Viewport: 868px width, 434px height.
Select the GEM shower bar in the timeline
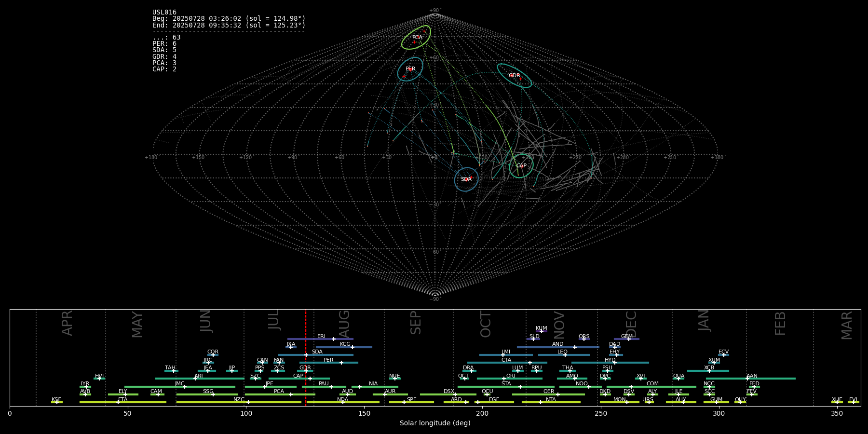tap(626, 339)
